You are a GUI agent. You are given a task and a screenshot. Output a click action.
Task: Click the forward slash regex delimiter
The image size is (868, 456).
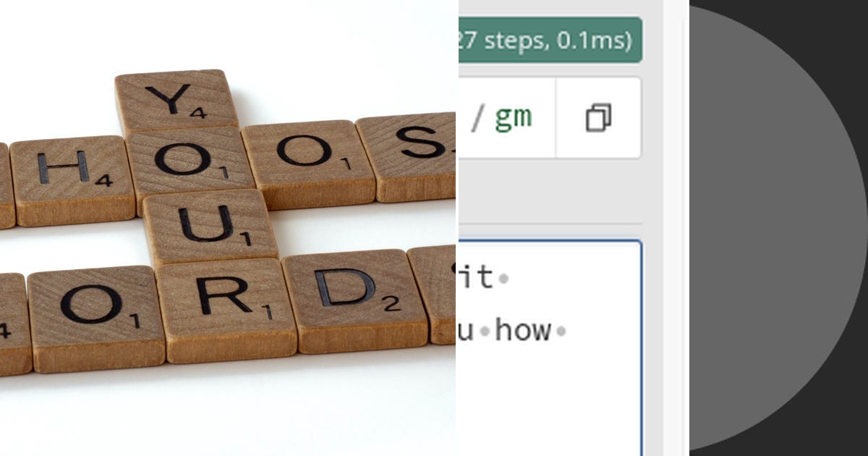click(477, 118)
